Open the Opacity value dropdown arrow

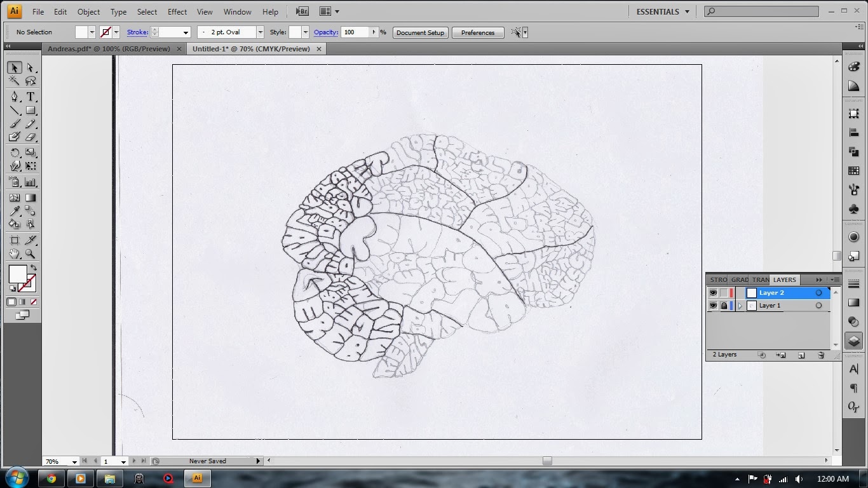pos(373,32)
